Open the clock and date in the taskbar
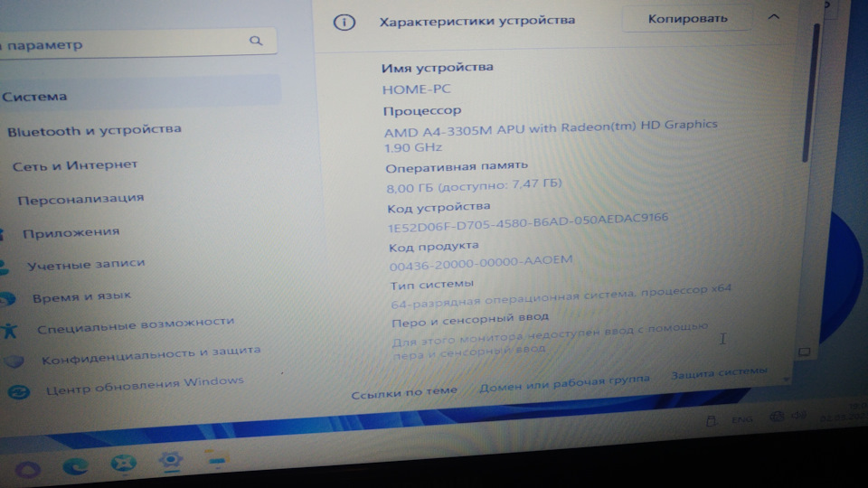 click(843, 413)
